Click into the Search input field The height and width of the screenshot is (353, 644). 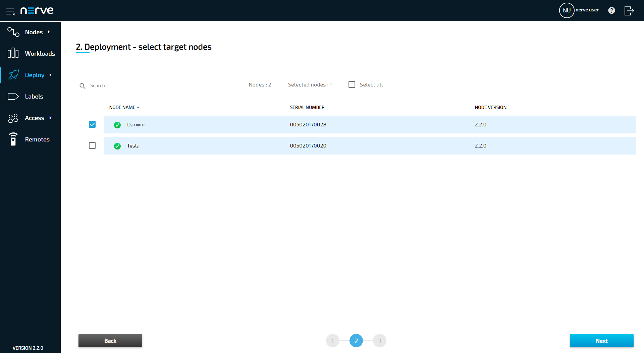click(150, 85)
